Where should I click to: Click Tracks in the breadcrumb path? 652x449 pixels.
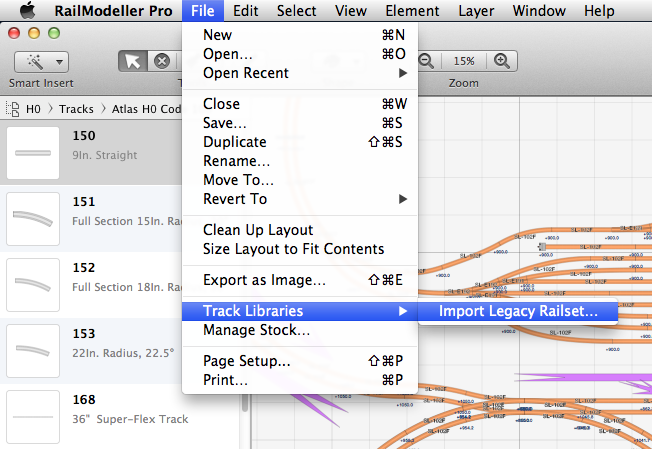point(76,108)
